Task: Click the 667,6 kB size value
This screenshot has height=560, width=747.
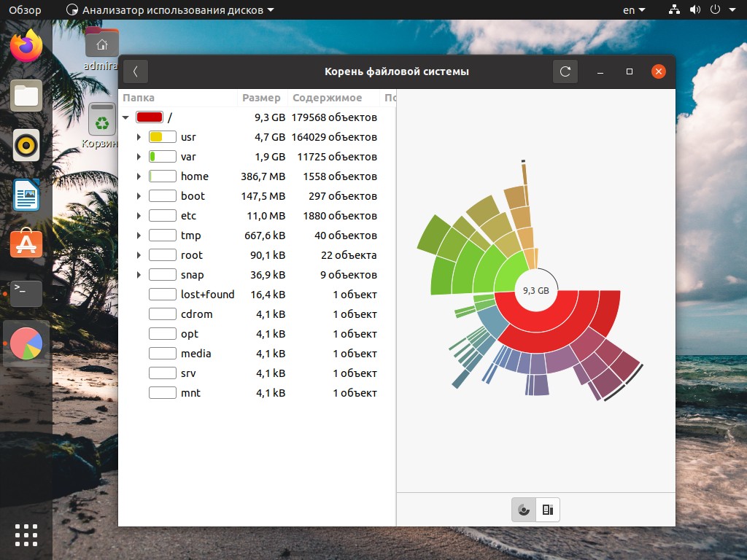Action: 265,236
